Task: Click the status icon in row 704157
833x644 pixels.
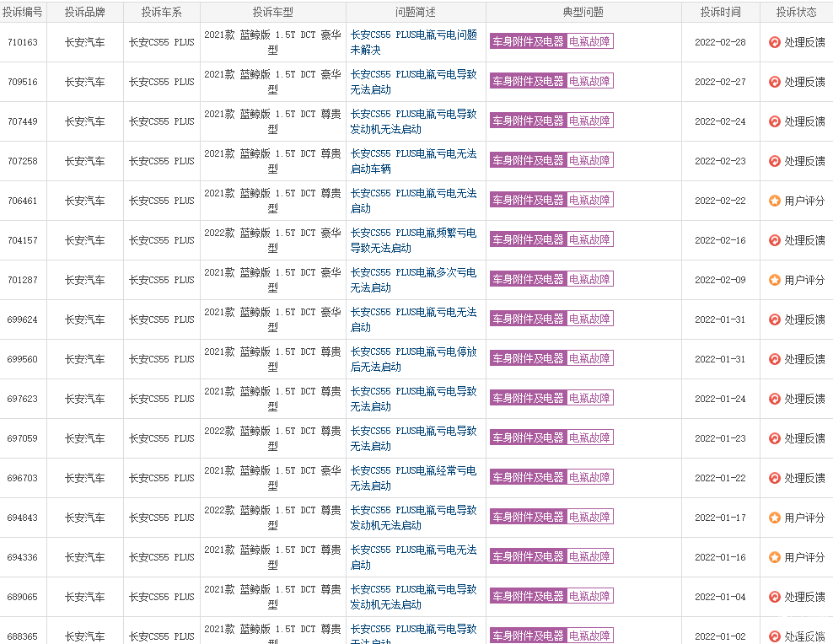Action: pyautogui.click(x=775, y=240)
